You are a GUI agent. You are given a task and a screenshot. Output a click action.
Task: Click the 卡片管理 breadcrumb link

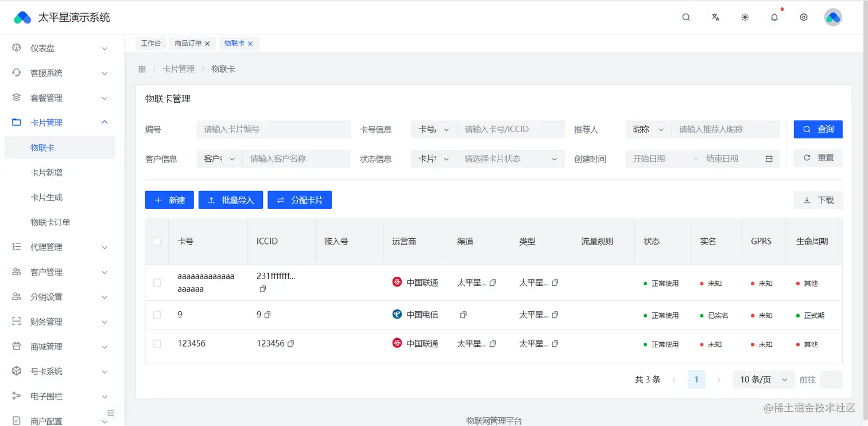[179, 69]
